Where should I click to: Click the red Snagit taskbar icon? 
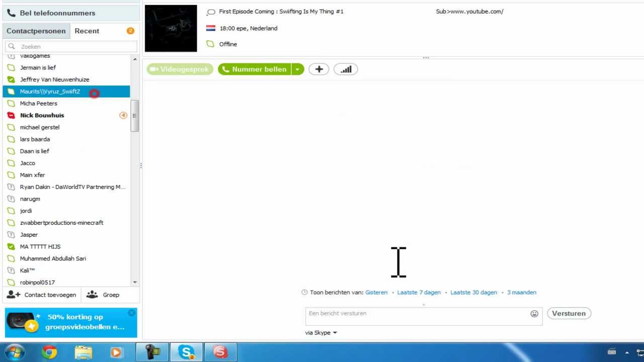(220, 352)
